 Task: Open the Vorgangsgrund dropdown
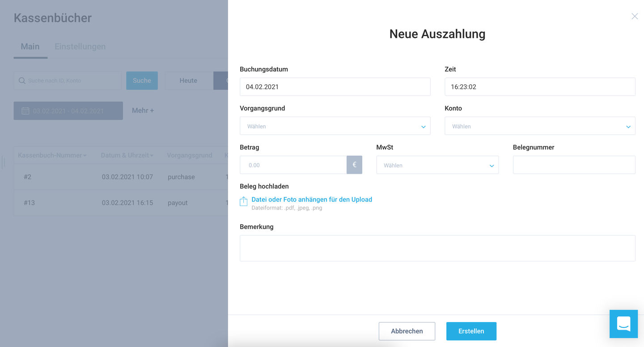(335, 126)
